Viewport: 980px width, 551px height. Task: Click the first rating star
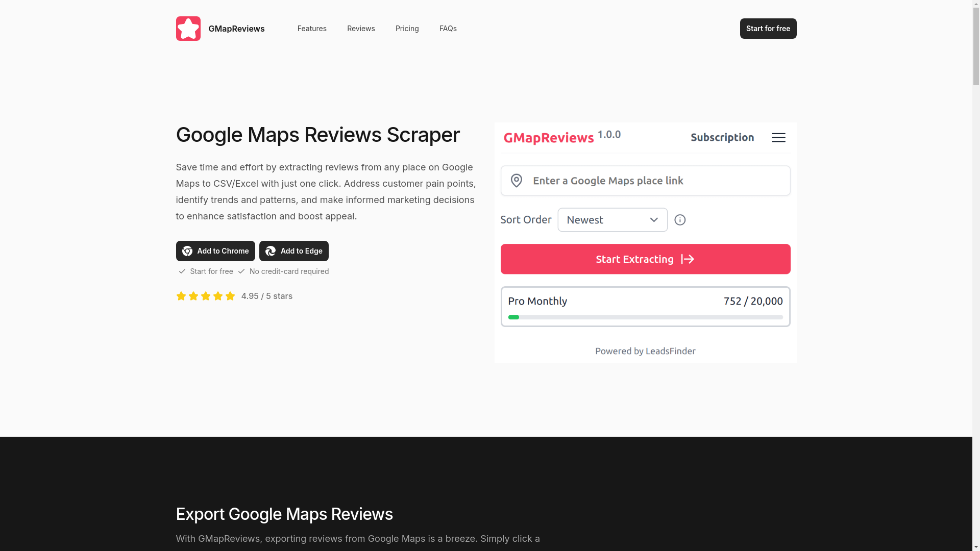click(181, 296)
